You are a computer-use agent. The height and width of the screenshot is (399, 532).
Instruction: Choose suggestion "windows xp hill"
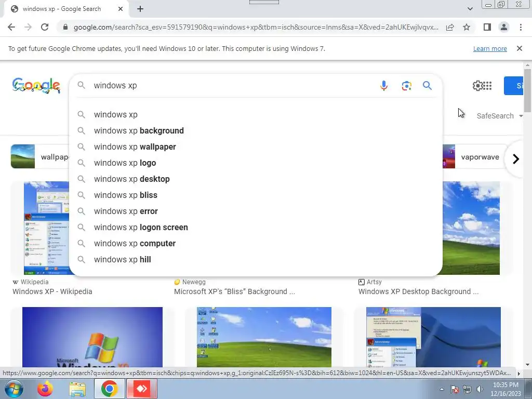256,260
